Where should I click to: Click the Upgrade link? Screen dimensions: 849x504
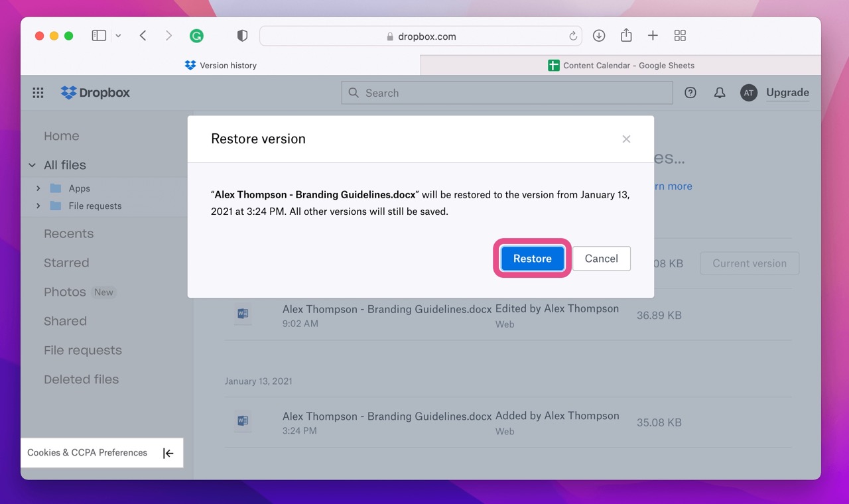pyautogui.click(x=787, y=93)
